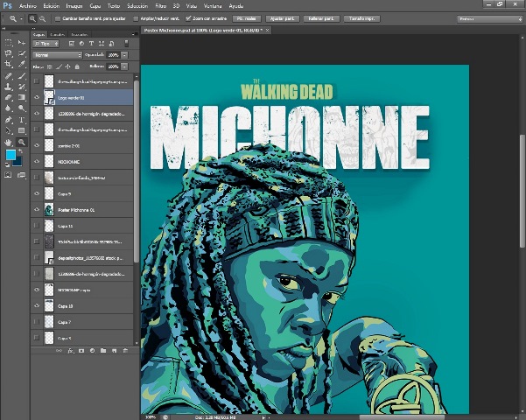Select the Dodge tool

click(22, 108)
